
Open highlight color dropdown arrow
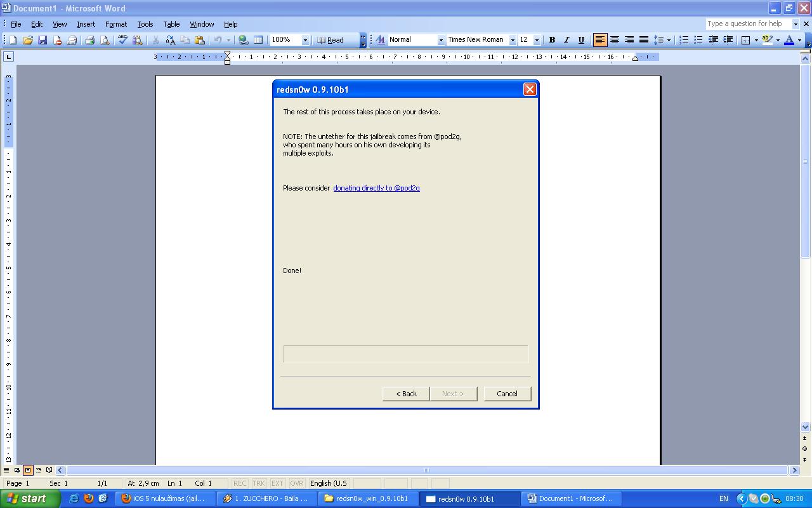tap(778, 40)
